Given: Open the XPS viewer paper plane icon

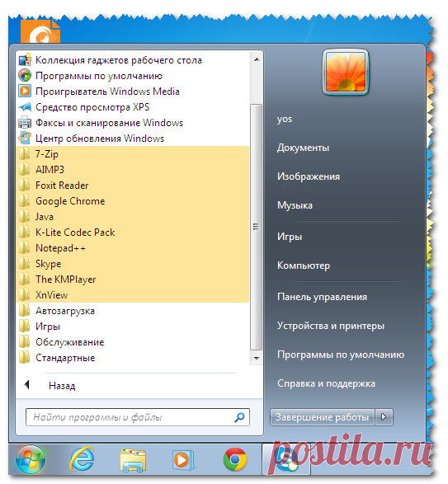Looking at the screenshot, I should [25, 107].
